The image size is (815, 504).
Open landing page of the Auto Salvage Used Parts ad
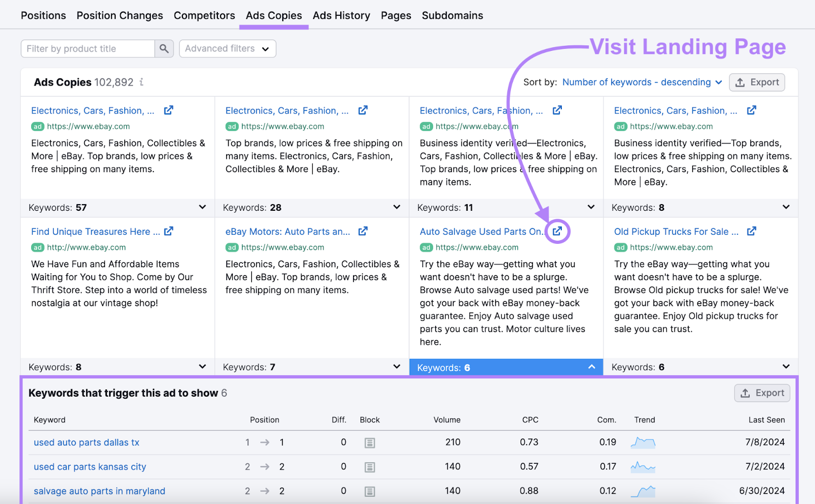tap(557, 231)
